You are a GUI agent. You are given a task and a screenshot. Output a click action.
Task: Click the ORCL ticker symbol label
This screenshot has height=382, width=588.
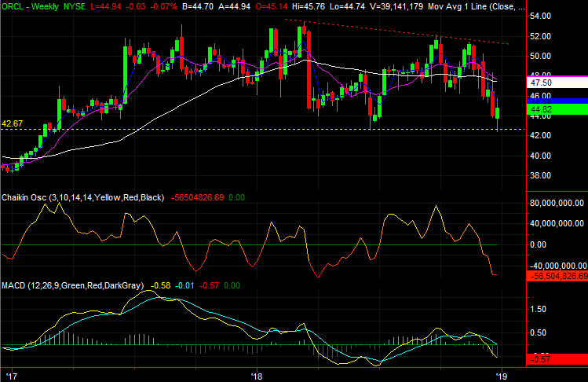14,6
